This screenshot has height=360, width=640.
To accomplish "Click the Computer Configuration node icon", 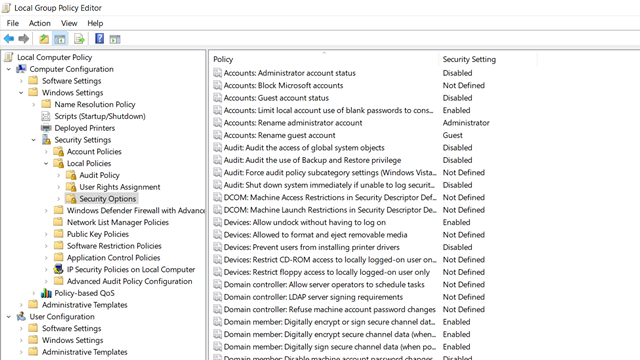I will pyautogui.click(x=21, y=69).
